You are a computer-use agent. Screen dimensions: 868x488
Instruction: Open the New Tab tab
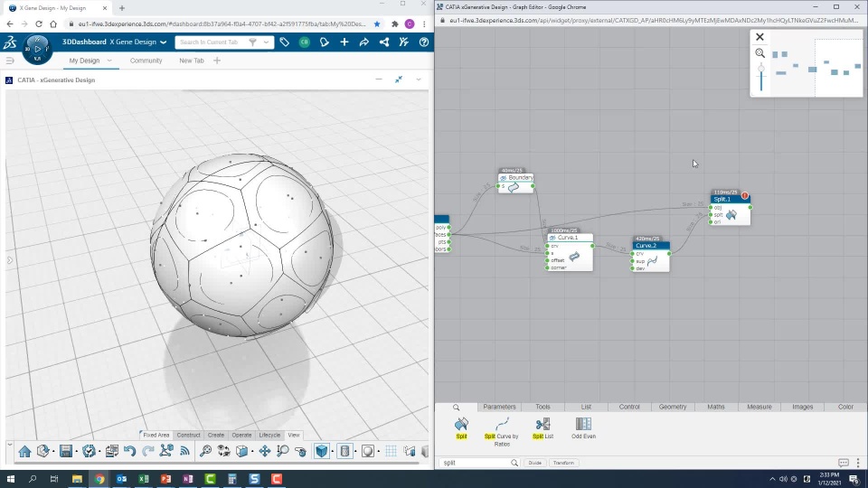coord(192,61)
